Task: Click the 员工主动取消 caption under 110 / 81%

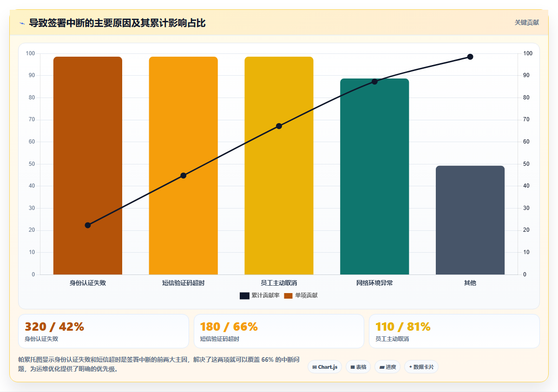Action: (392, 339)
